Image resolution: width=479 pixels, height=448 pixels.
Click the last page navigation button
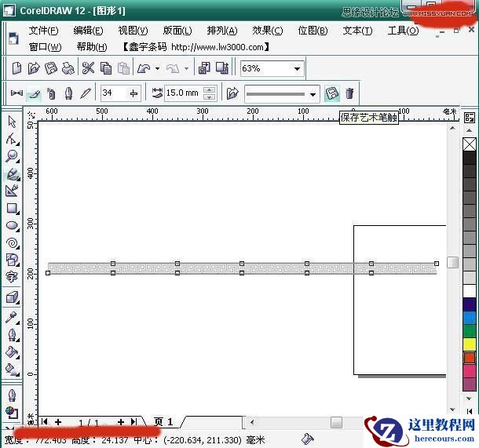(x=133, y=422)
